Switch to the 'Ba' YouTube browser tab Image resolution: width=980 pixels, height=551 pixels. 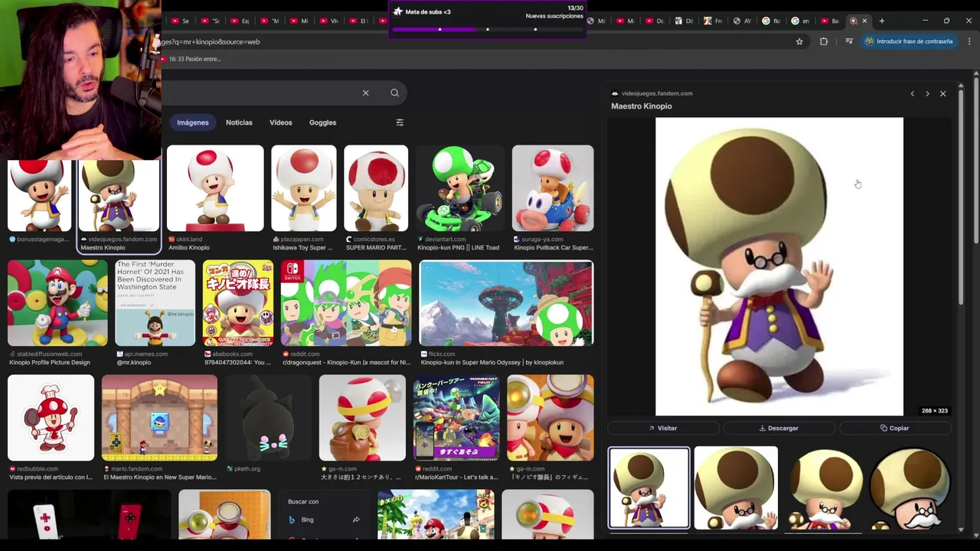(x=830, y=21)
